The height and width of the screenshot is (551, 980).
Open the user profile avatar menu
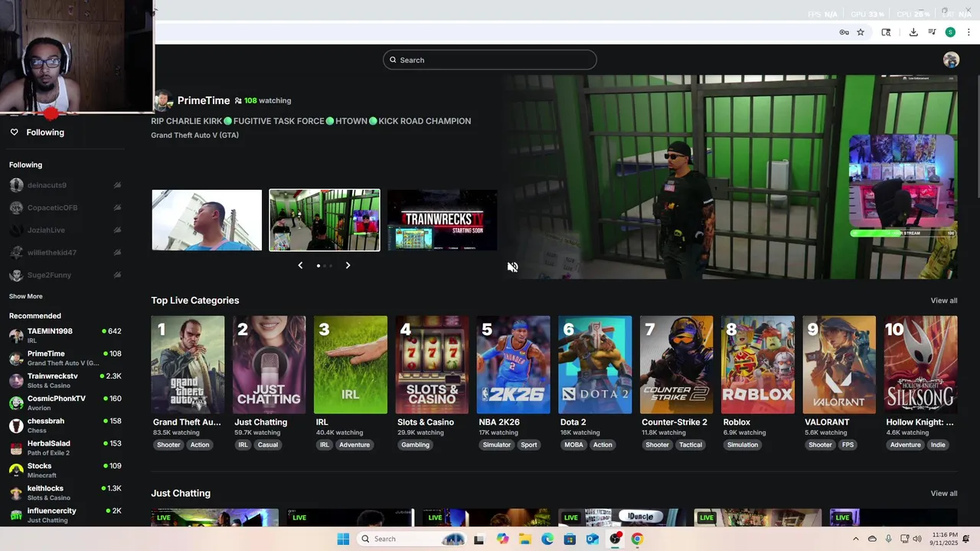(x=951, y=60)
